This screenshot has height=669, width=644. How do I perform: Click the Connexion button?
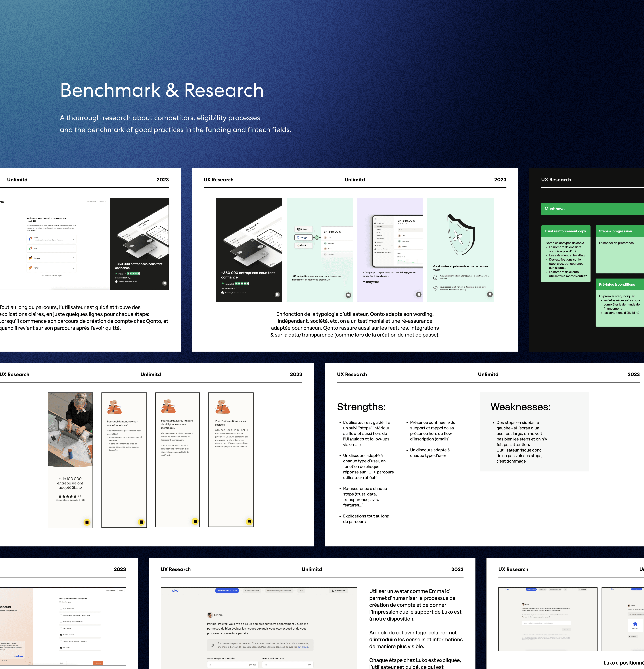point(339,590)
